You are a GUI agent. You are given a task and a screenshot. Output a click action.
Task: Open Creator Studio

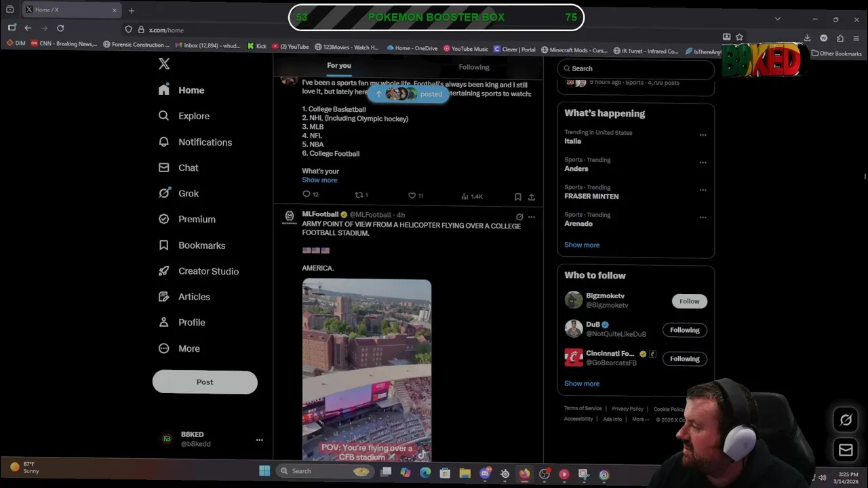(198, 271)
